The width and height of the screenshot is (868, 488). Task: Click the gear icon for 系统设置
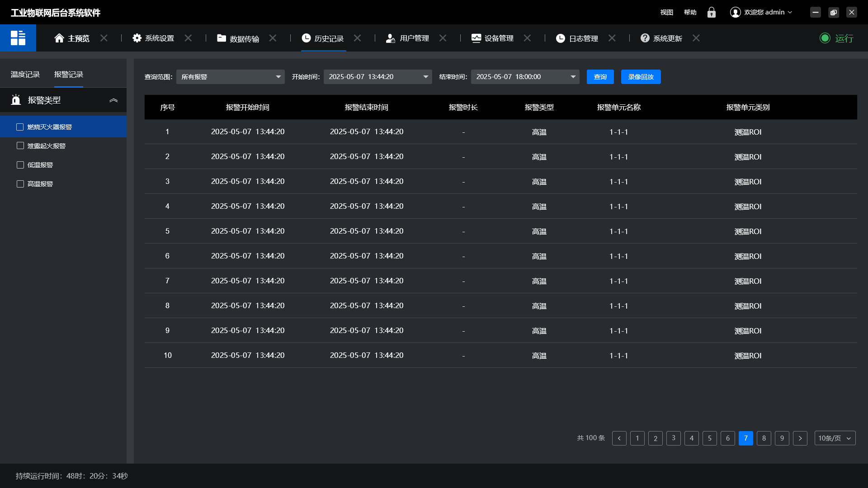click(x=137, y=38)
